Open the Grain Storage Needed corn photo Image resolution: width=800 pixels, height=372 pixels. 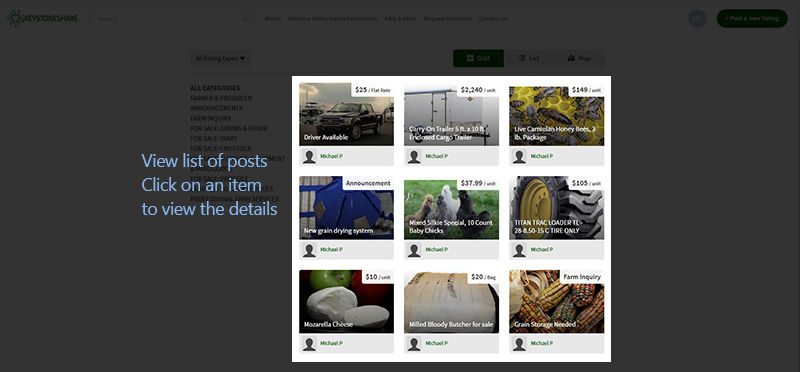(557, 302)
